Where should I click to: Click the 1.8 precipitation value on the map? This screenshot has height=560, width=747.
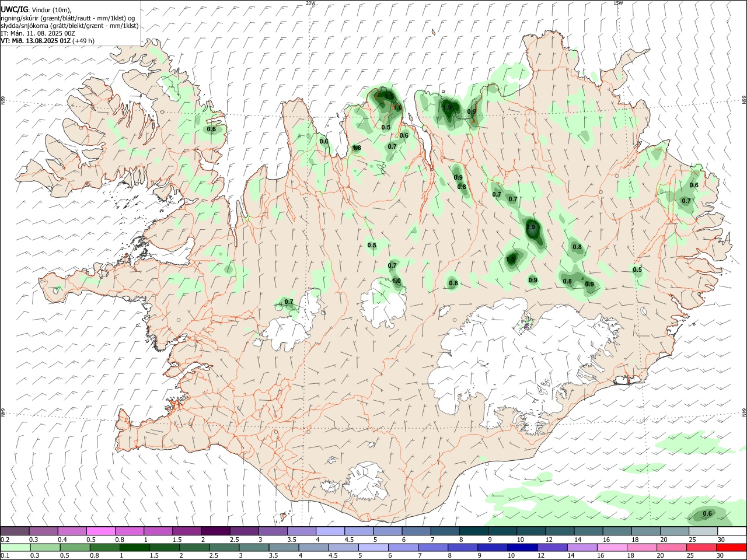pyautogui.click(x=357, y=148)
